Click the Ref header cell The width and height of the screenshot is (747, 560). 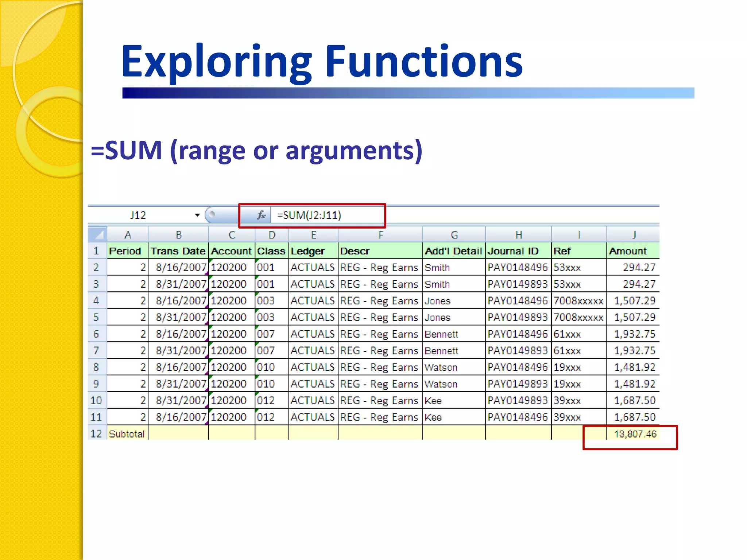click(x=579, y=251)
